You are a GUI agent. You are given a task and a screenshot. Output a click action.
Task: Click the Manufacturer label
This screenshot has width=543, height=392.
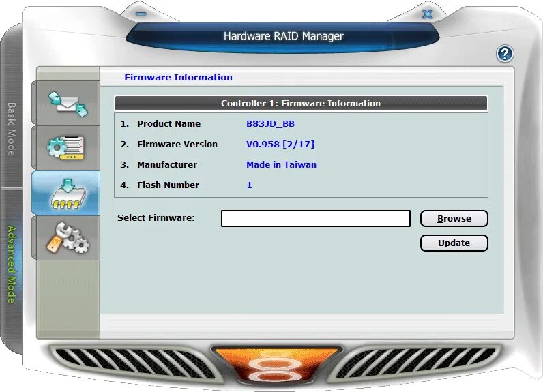(167, 165)
